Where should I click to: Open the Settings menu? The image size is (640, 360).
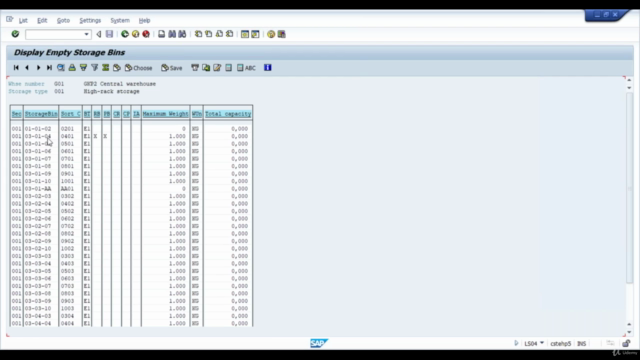90,20
